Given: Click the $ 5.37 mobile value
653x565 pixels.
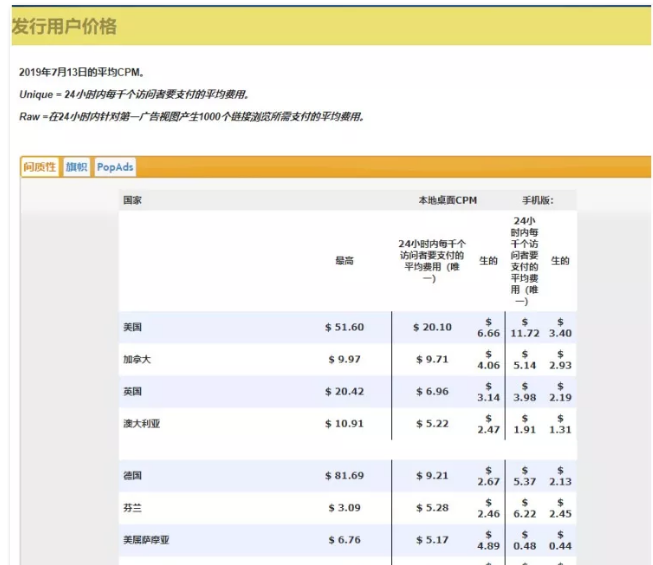Looking at the screenshot, I should click(x=525, y=476).
